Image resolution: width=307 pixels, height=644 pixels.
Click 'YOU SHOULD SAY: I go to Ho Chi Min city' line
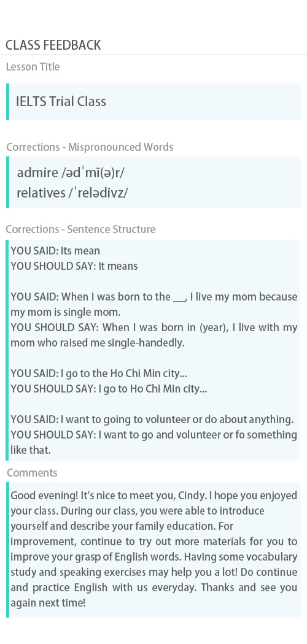click(x=109, y=389)
